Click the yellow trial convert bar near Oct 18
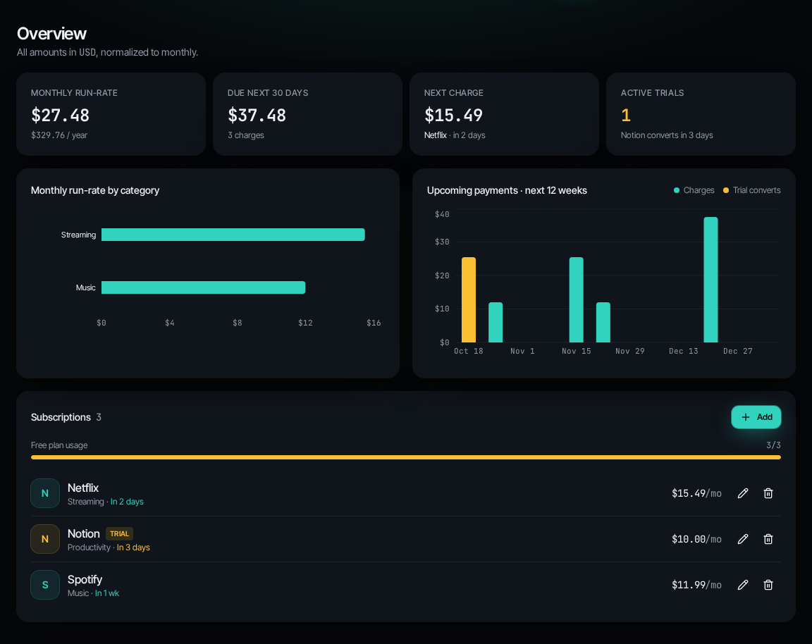 pyautogui.click(x=469, y=299)
